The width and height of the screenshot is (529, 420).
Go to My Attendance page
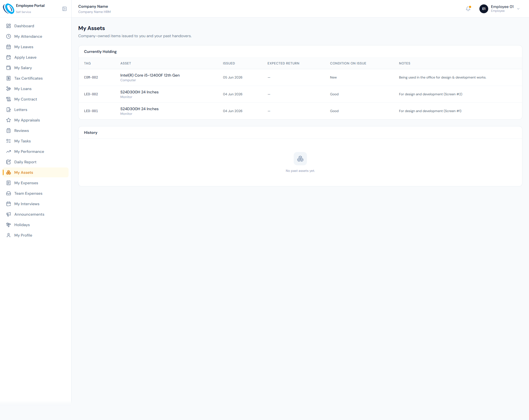[x=36, y=36]
